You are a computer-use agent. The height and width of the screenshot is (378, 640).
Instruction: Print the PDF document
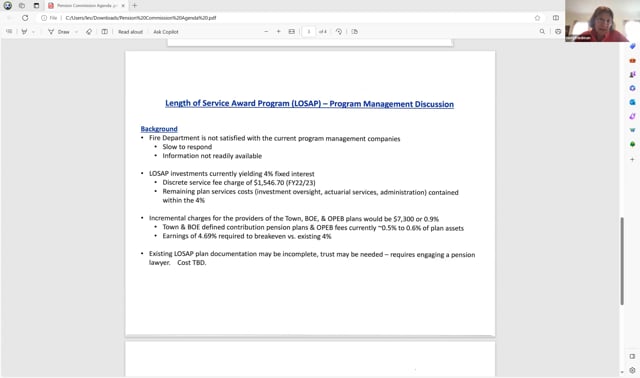tap(558, 31)
